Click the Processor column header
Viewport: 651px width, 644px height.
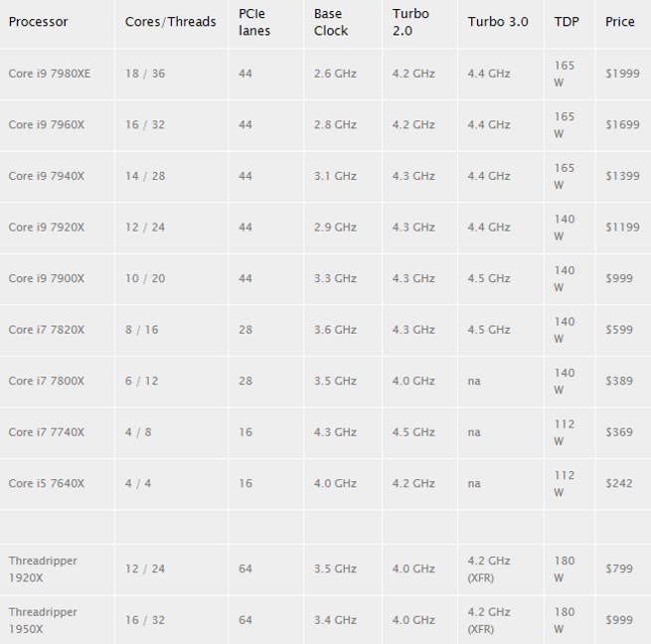pos(38,22)
